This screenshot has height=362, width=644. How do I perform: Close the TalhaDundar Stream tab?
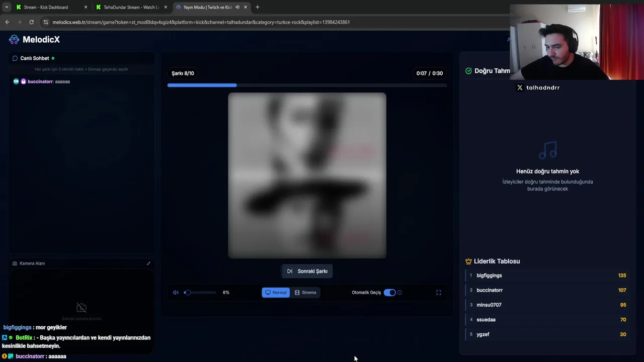[166, 7]
